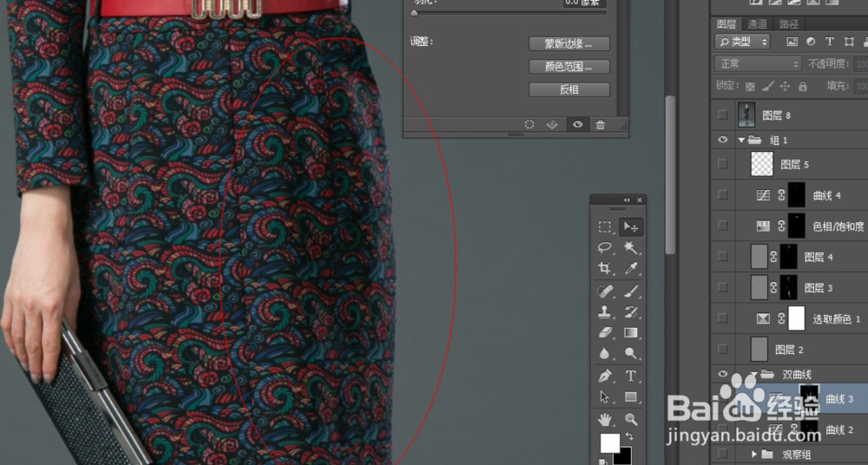Switch to the 通道 tab
The height and width of the screenshot is (465, 868).
click(x=757, y=23)
